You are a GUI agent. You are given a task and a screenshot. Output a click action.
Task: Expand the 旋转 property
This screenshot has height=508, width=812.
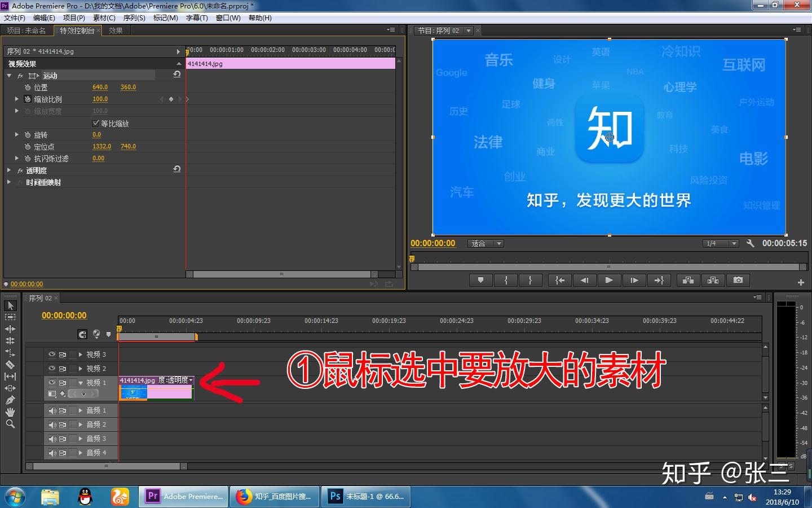pos(16,135)
